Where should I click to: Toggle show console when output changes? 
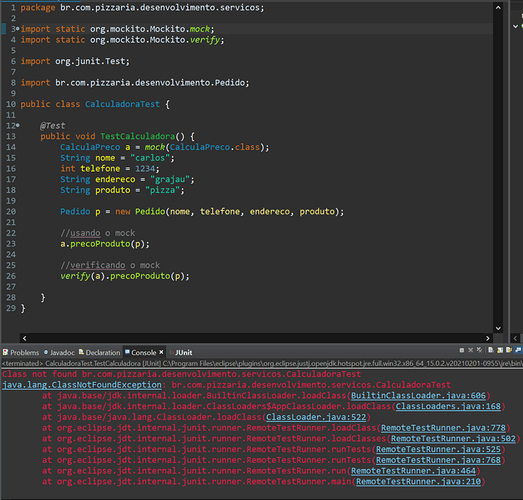coord(518,350)
